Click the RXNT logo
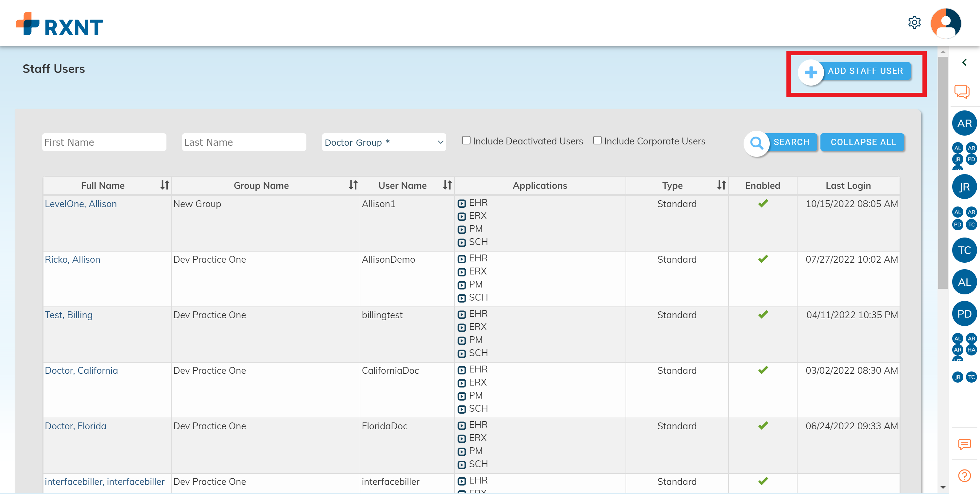This screenshot has width=980, height=494. point(59,24)
